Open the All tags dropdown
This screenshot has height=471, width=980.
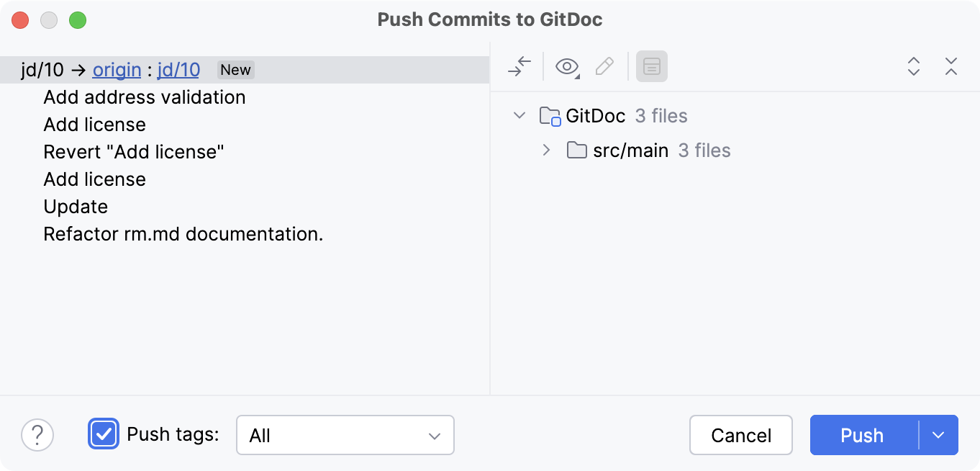pos(345,435)
